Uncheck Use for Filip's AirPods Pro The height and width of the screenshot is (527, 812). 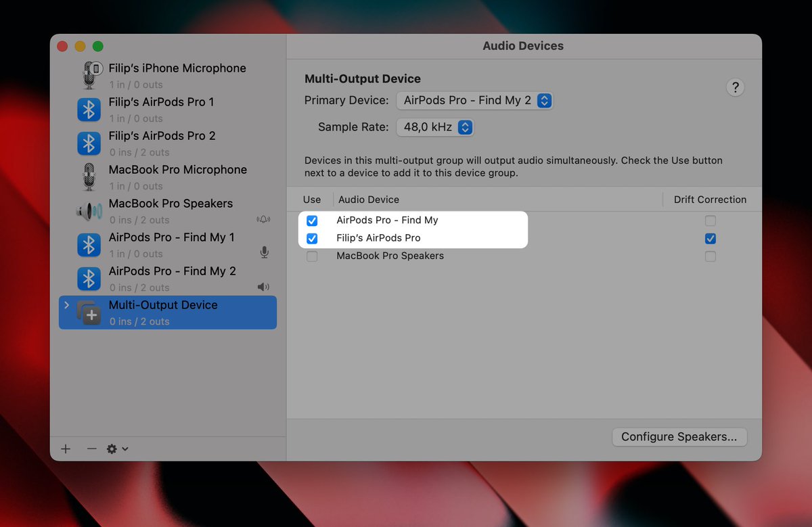[x=312, y=238]
